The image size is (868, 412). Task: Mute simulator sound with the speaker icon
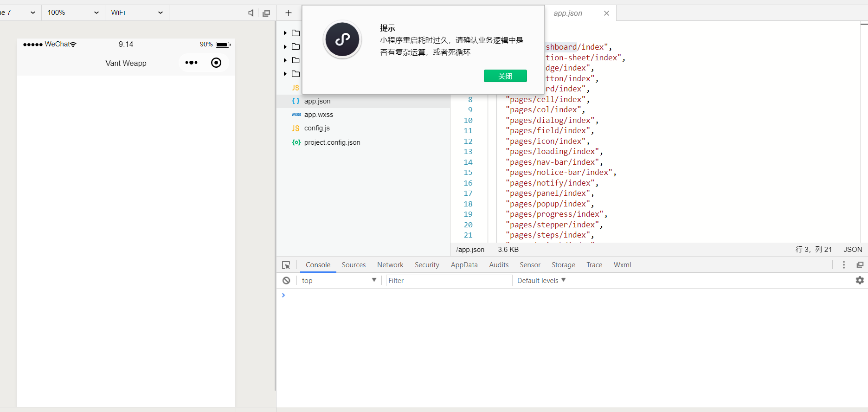pyautogui.click(x=251, y=13)
